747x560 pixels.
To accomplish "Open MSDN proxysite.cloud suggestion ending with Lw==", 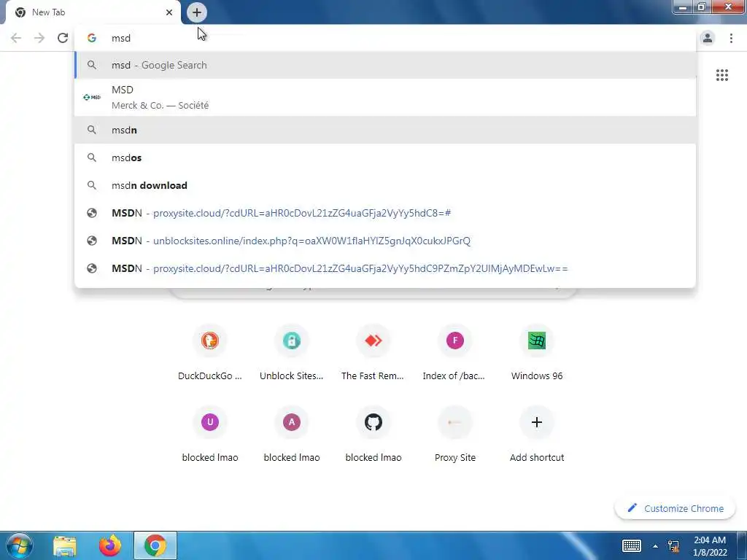I will coord(385,268).
